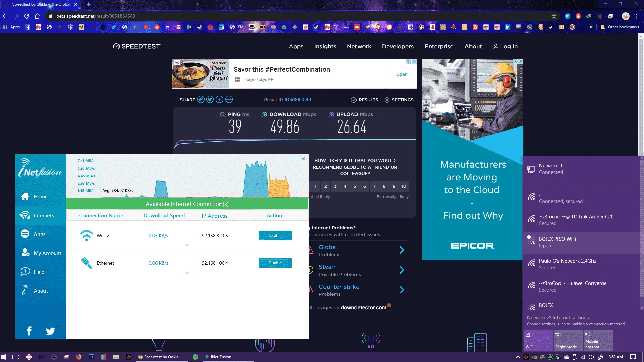Open Speedtest RESULTS page
Viewport: 644px width, 362px height.
pyautogui.click(x=365, y=100)
